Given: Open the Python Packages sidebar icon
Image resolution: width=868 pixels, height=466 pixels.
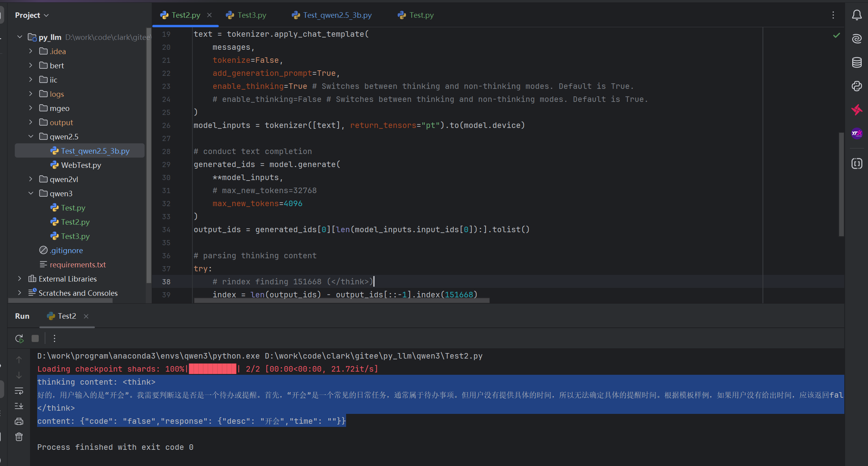Looking at the screenshot, I should click(857, 86).
